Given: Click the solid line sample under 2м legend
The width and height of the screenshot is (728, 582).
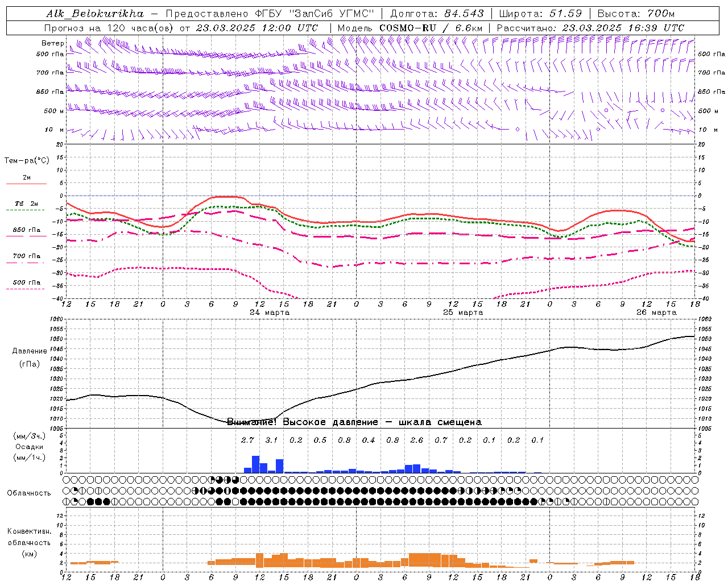Looking at the screenshot, I should (x=26, y=184).
